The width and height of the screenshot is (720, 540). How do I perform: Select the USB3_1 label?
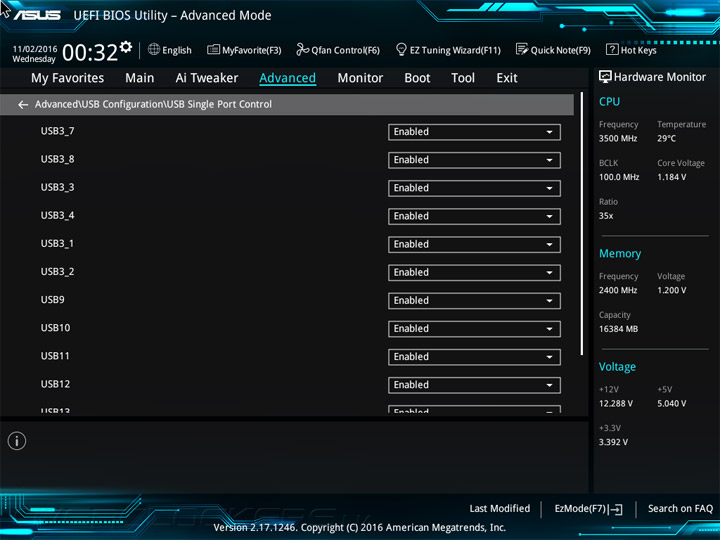[x=57, y=243]
